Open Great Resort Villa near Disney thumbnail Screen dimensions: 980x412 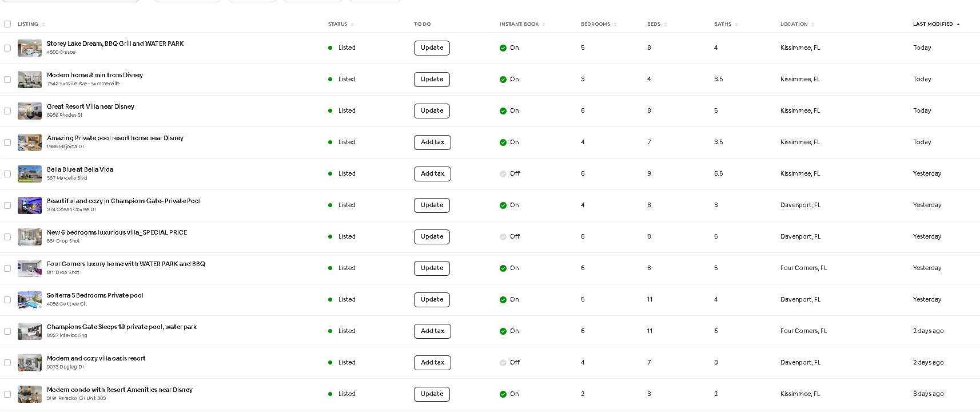tap(30, 111)
